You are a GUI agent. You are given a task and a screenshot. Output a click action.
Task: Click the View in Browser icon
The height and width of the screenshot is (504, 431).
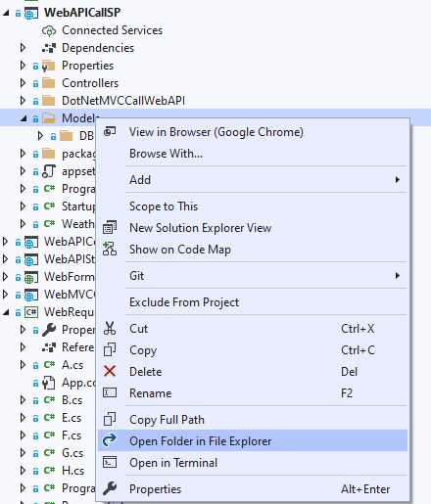[110, 131]
